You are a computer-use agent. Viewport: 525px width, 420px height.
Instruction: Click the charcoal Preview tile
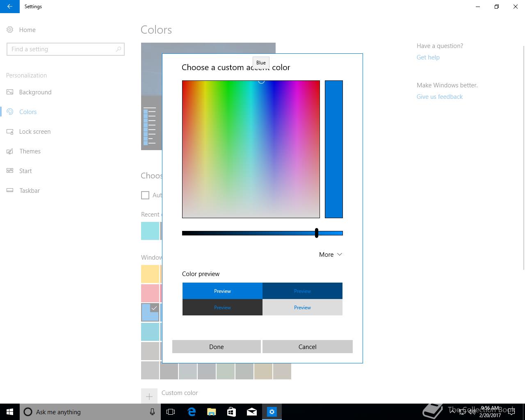pos(222,307)
